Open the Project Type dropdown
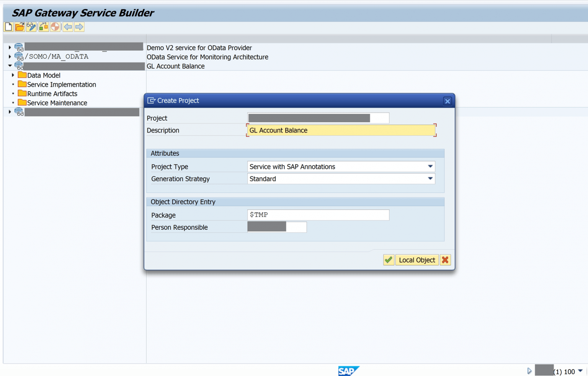 [430, 166]
